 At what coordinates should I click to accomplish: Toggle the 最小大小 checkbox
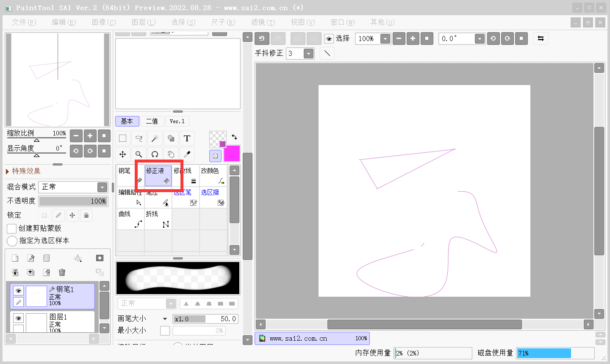[x=165, y=331]
